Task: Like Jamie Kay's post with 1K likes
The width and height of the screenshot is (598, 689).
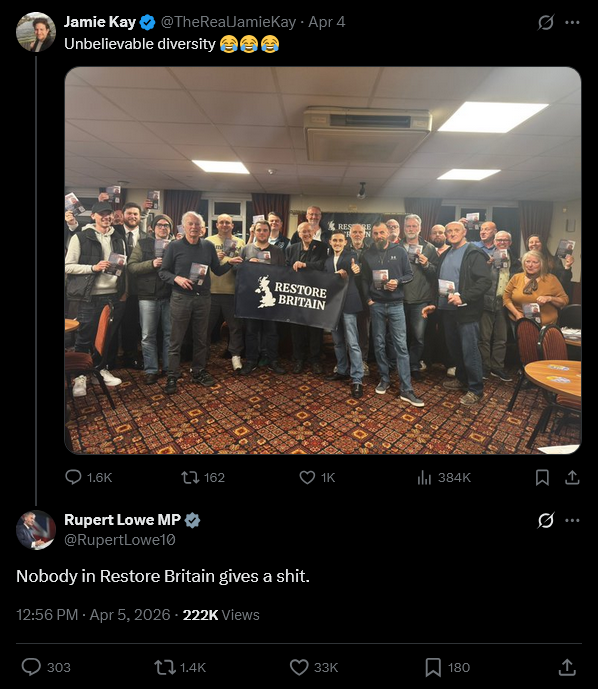Action: click(x=307, y=477)
